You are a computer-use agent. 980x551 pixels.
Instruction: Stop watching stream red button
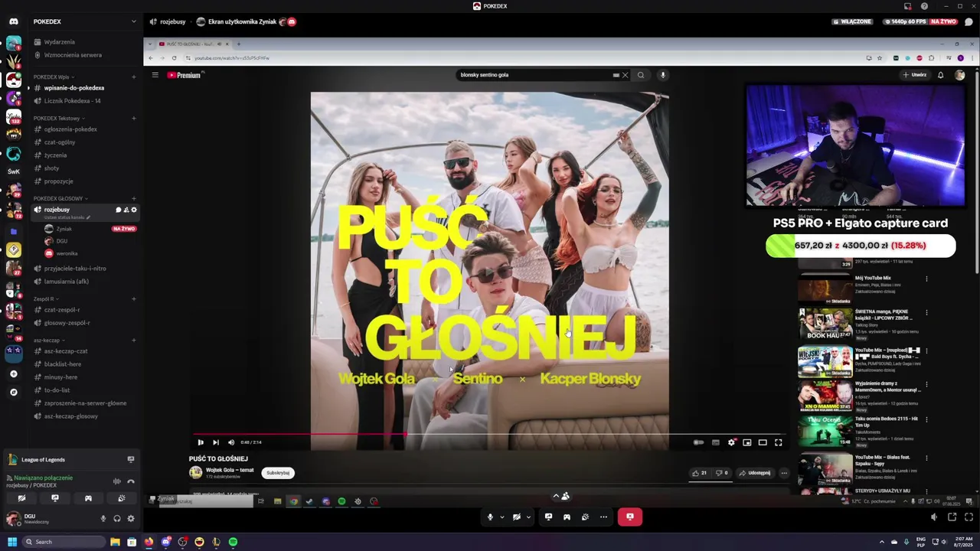629,517
